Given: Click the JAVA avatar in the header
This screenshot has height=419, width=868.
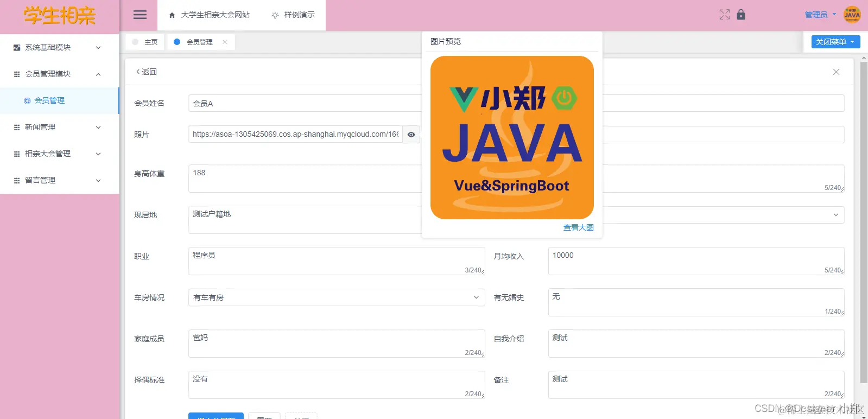Looking at the screenshot, I should click(852, 15).
